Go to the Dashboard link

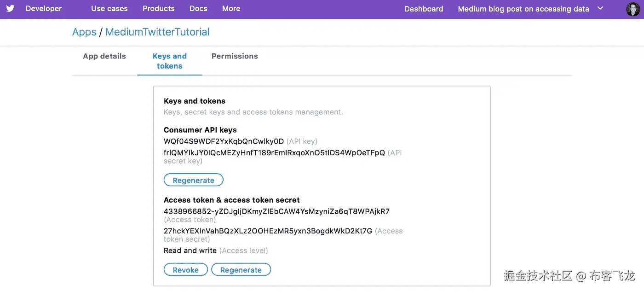click(x=424, y=9)
